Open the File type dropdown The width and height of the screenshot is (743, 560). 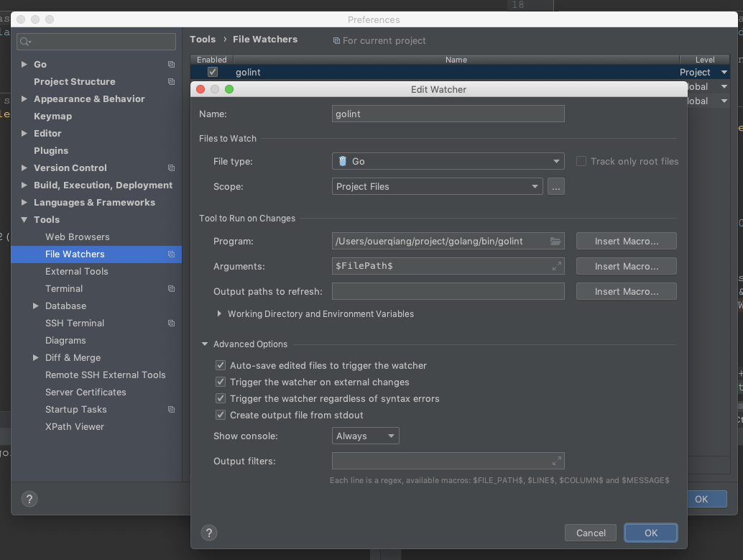tap(448, 161)
